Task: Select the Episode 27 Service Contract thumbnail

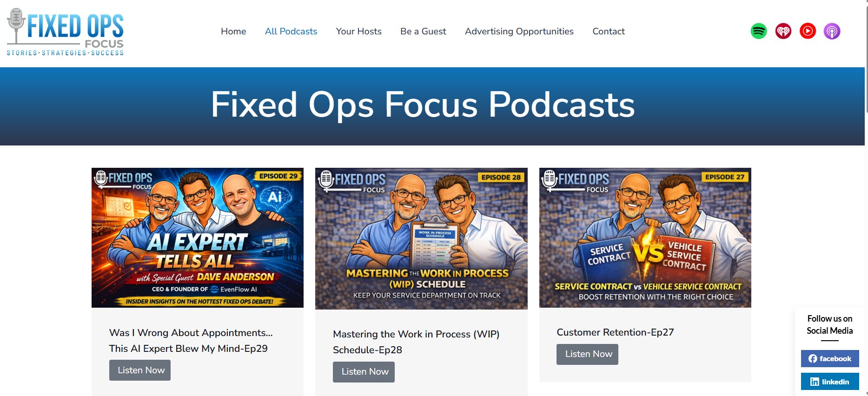Action: click(645, 238)
